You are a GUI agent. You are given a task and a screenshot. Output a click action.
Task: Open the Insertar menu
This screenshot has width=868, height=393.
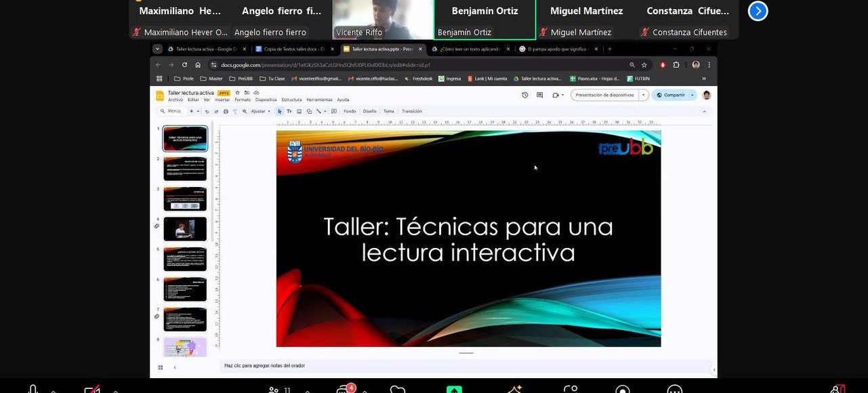tap(222, 100)
